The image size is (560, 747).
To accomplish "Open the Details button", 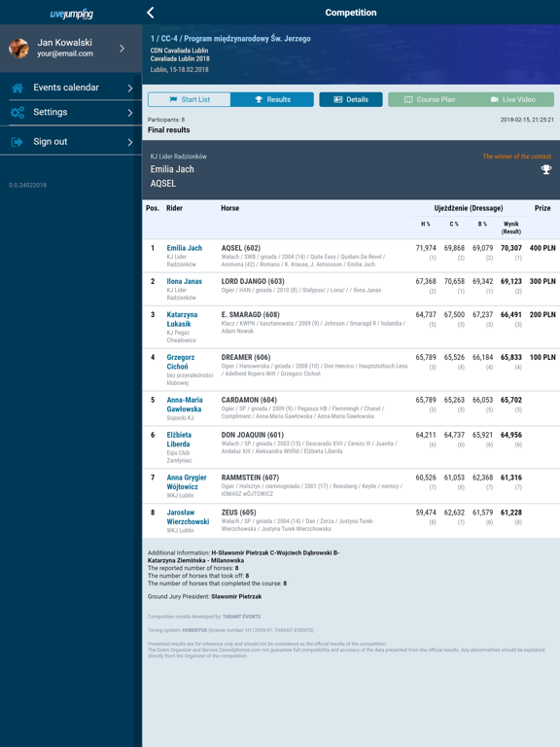I will (x=351, y=99).
